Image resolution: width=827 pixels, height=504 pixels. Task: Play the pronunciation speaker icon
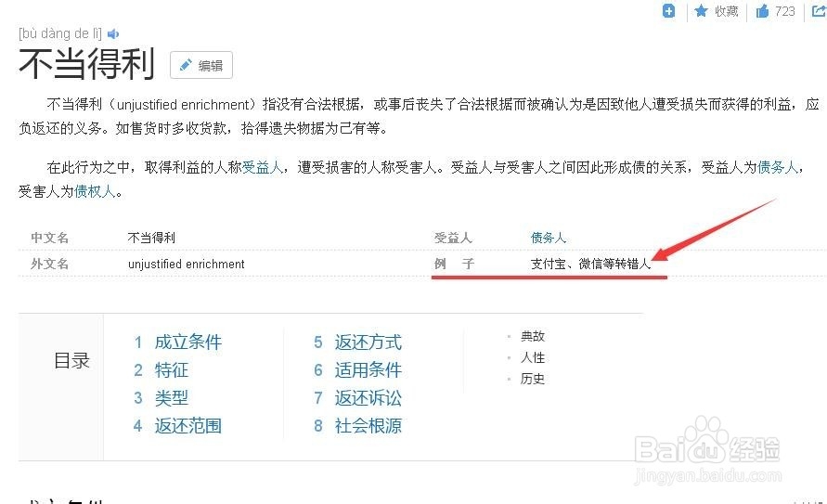113,34
